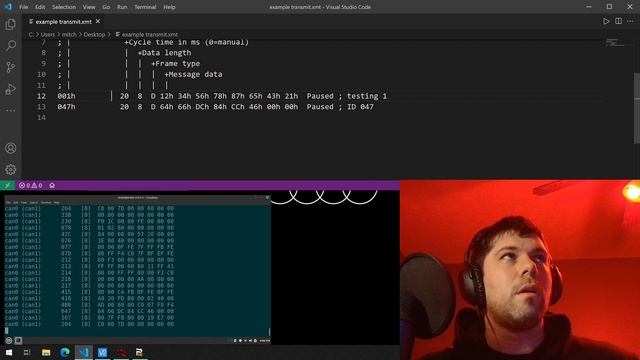
Task: Click the 'ID 047' comment text
Action: coord(360,107)
